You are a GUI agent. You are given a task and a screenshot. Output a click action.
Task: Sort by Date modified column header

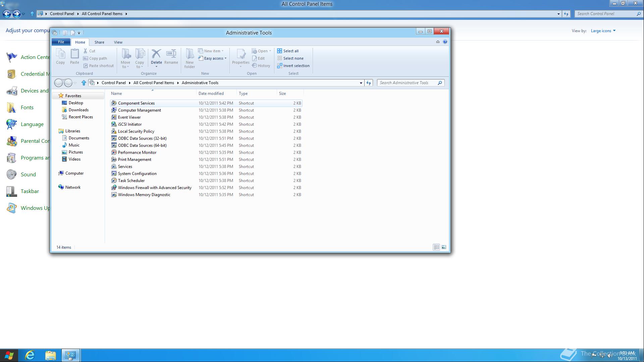(216, 94)
